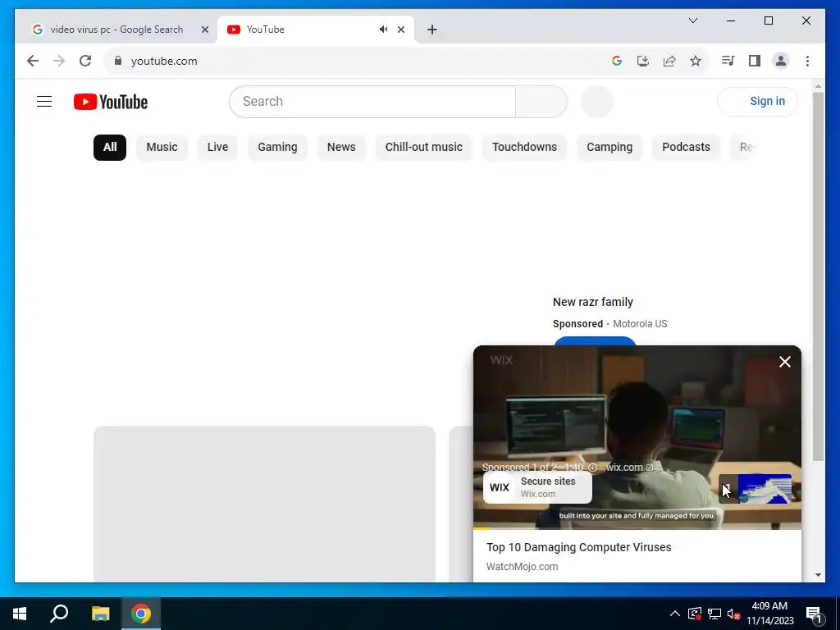
Task: Select the All filter chip
Action: [x=110, y=148]
